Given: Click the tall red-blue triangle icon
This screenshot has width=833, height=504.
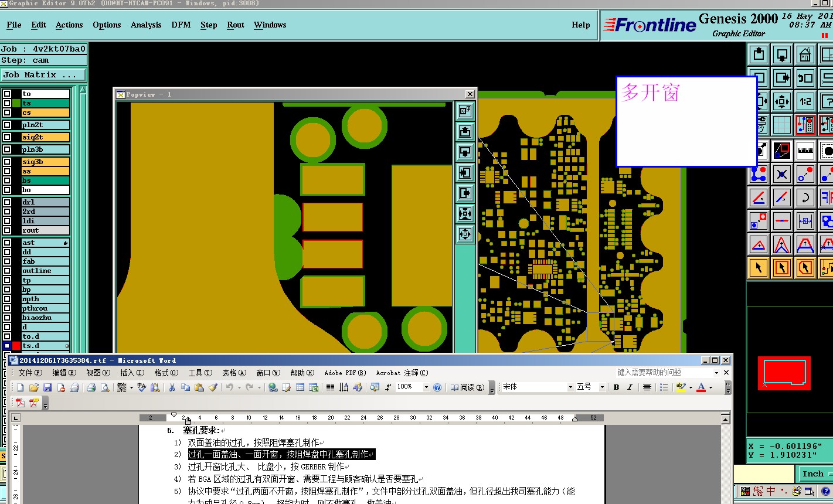Looking at the screenshot, I should pos(781,244).
